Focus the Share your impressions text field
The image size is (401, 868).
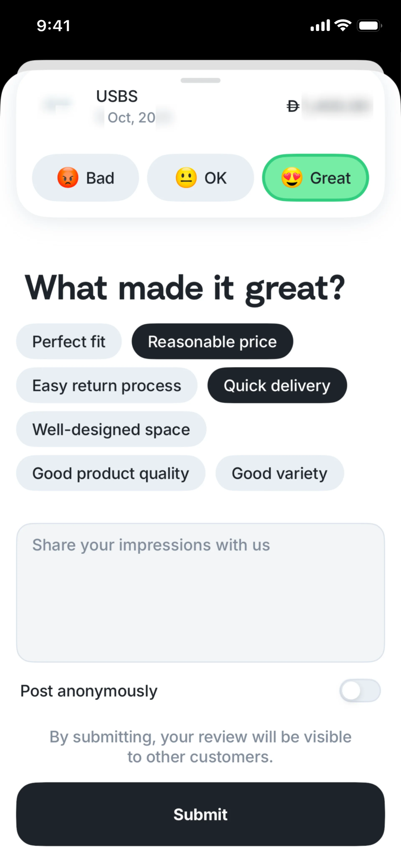pyautogui.click(x=200, y=592)
